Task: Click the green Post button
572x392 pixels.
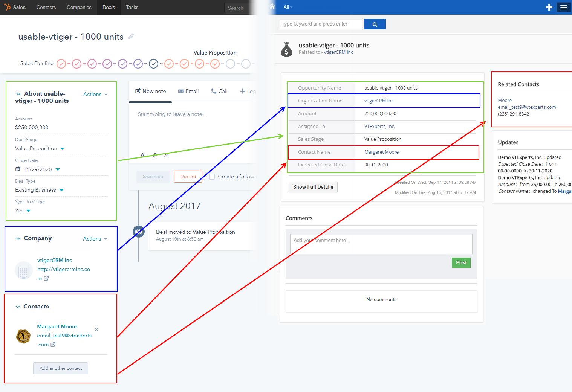Action: pos(461,263)
